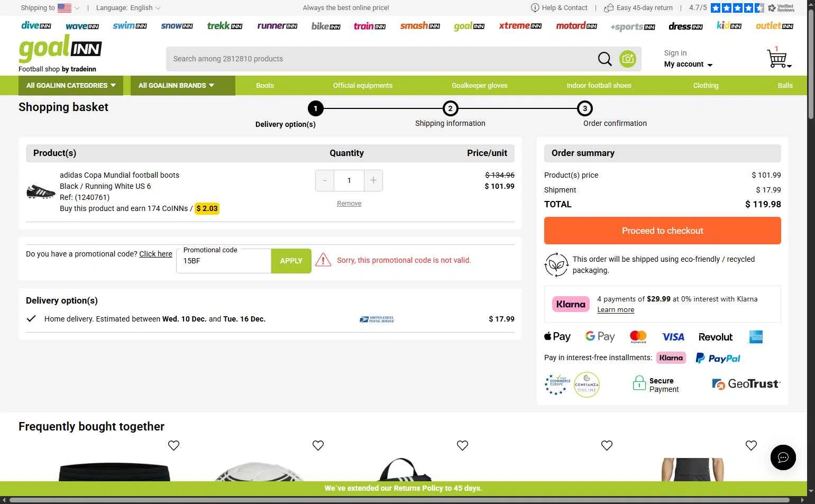
Task: Open Klarna Learn more link
Action: pos(616,310)
